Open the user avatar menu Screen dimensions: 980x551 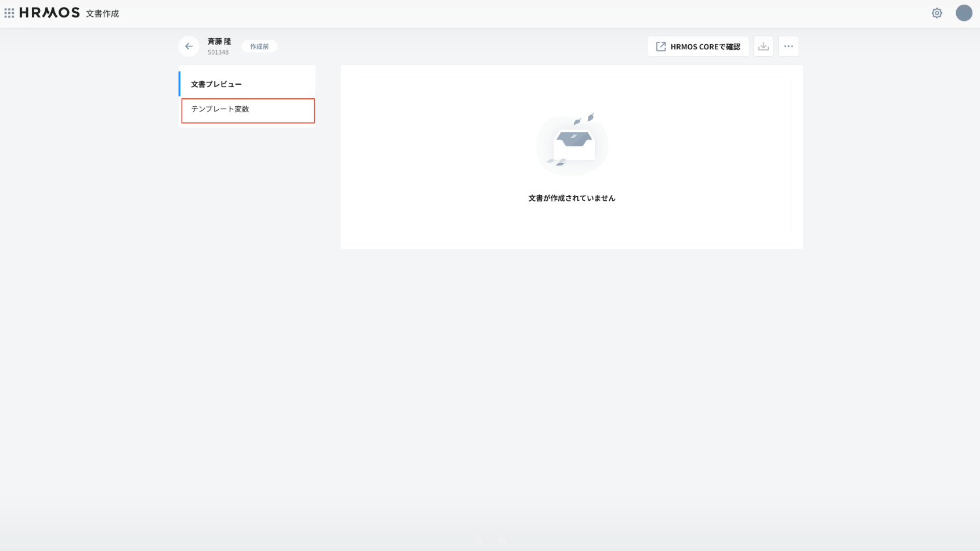point(964,13)
